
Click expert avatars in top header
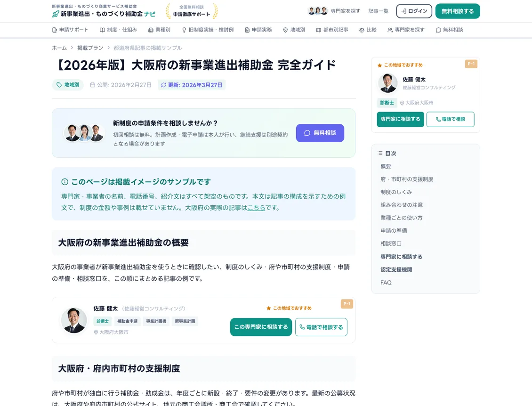pos(318,11)
